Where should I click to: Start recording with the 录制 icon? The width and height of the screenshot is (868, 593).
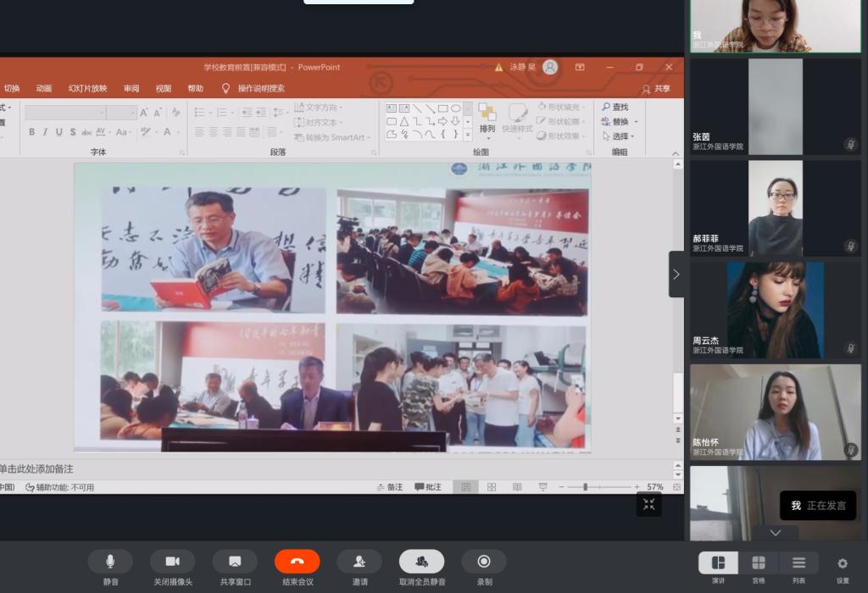pyautogui.click(x=484, y=562)
